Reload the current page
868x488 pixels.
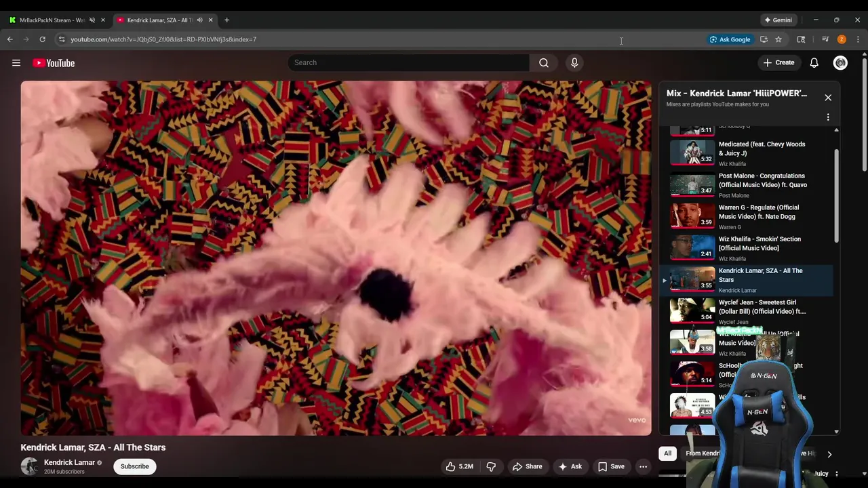tap(42, 39)
